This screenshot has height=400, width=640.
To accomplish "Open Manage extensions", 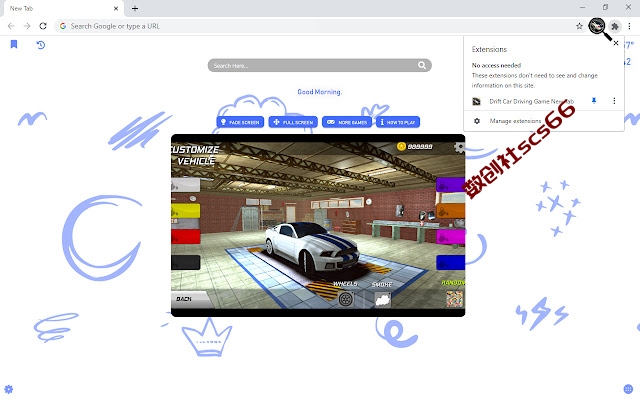I will click(515, 121).
